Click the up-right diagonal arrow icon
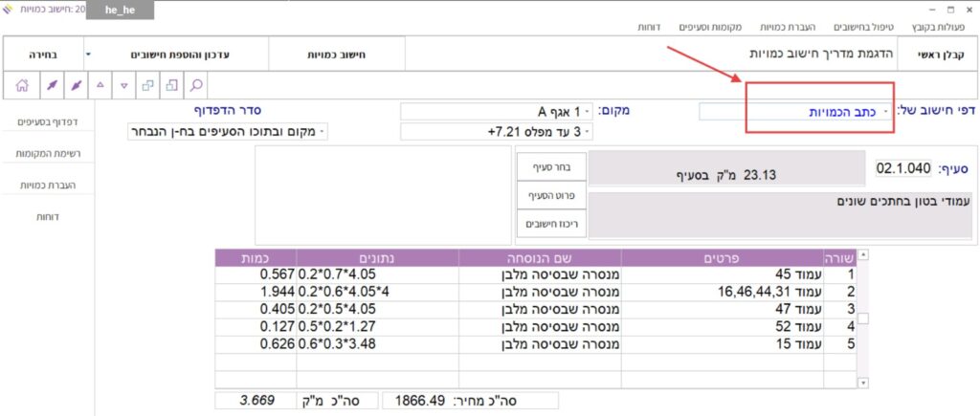This screenshot has height=416, width=980. [52, 85]
